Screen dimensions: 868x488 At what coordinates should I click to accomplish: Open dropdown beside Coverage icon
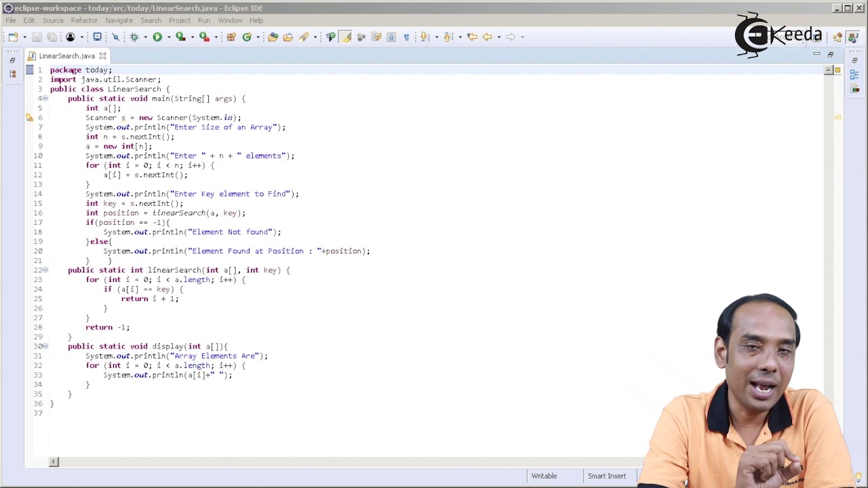coord(193,37)
